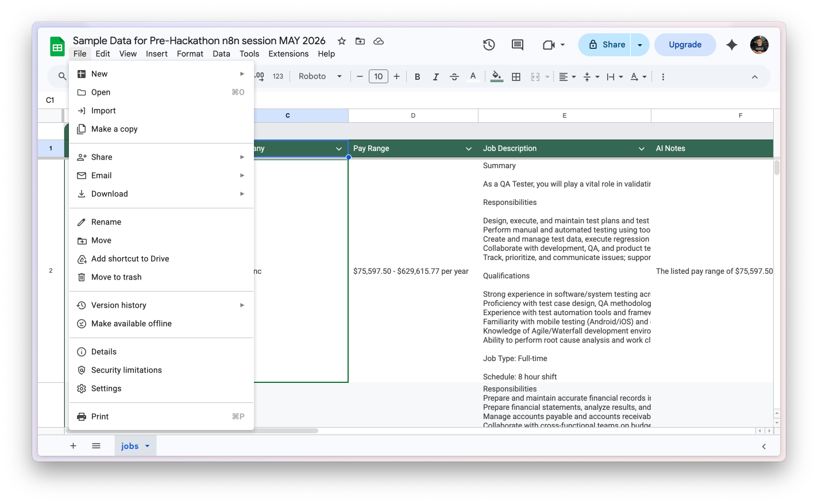Image resolution: width=818 pixels, height=504 pixels.
Task: Open the Google account avatar
Action: click(759, 45)
